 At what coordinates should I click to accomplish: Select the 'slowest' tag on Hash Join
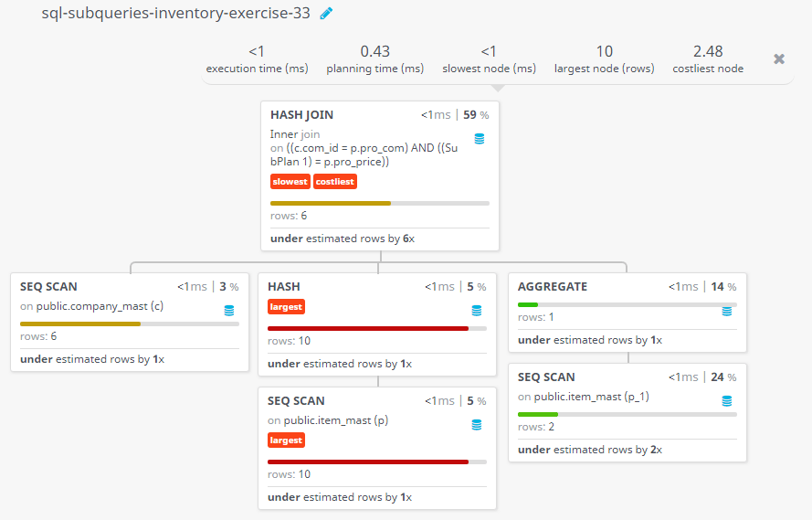pyautogui.click(x=290, y=182)
